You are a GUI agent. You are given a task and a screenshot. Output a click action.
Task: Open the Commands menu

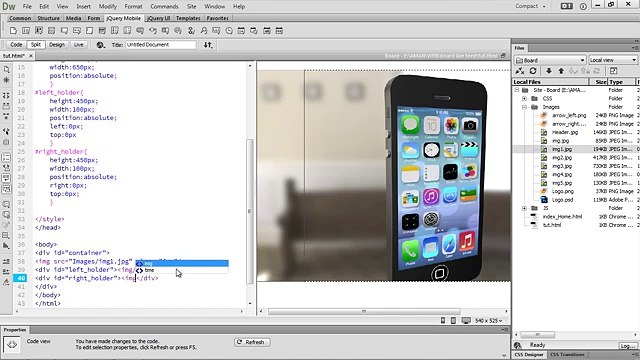click(x=164, y=7)
